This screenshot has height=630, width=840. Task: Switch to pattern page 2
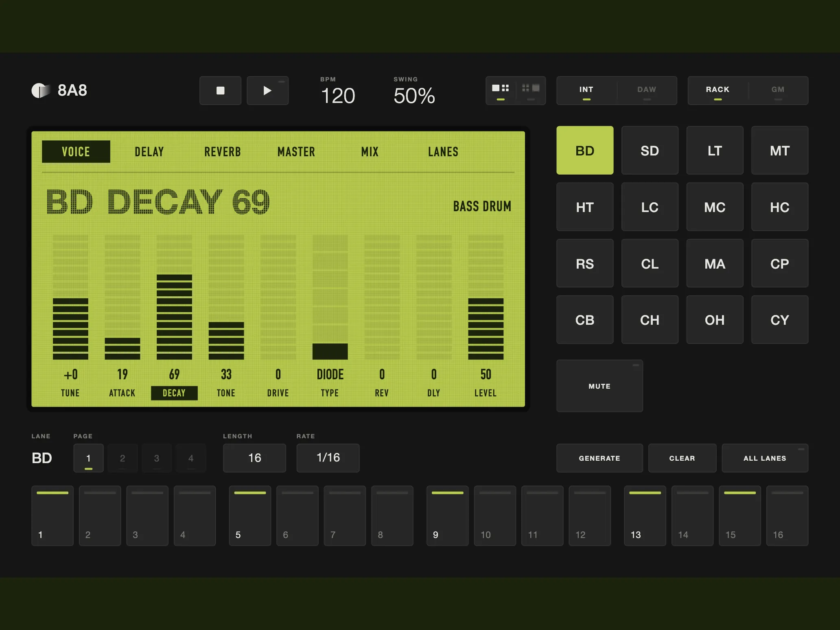tap(122, 458)
